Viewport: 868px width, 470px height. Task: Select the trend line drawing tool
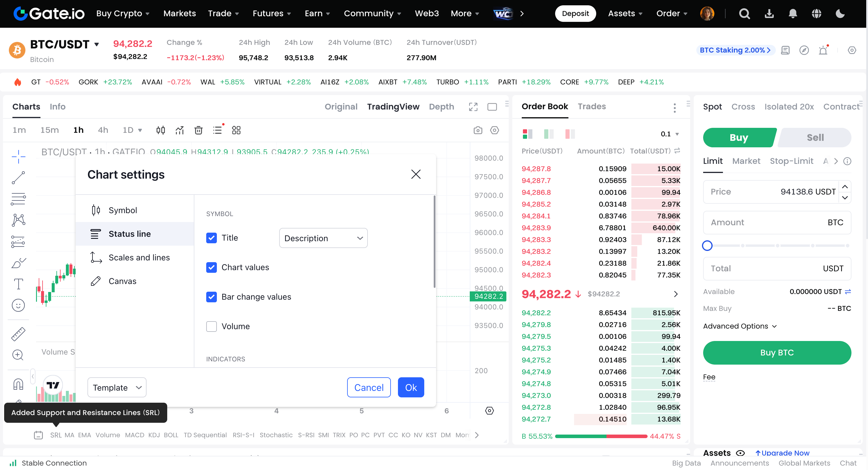point(18,178)
